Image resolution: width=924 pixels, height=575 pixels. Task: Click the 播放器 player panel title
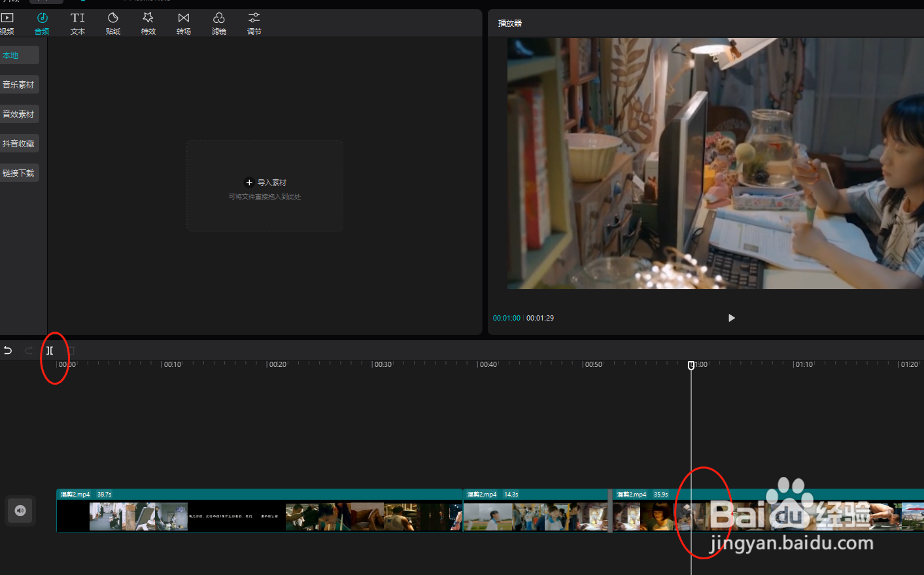[510, 23]
